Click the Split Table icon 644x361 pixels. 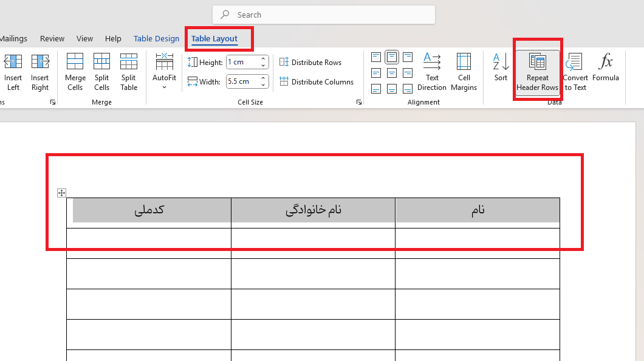[128, 71]
